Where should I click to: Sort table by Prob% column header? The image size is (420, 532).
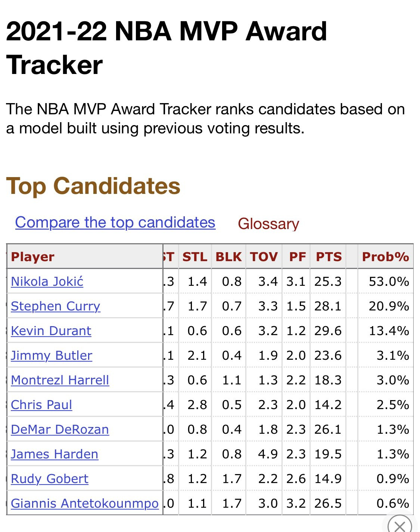[x=386, y=257]
